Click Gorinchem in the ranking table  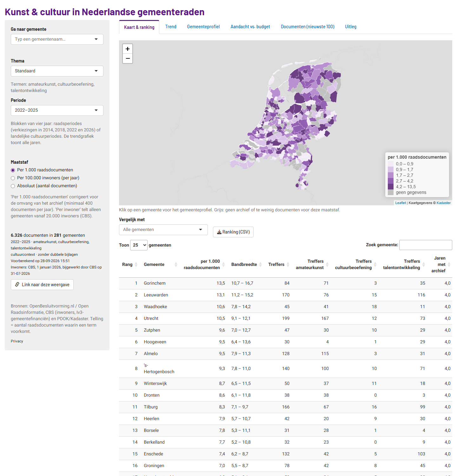155,283
